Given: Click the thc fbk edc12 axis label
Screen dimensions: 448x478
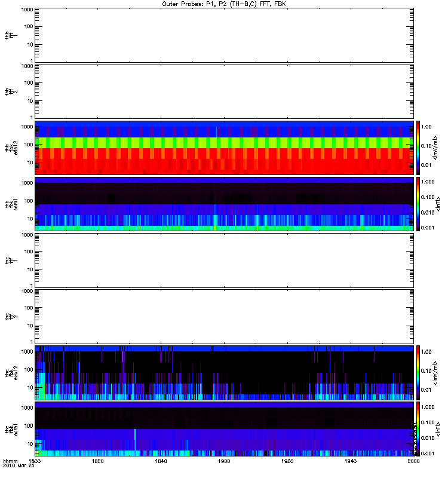Looking at the screenshot, I should click(11, 373).
